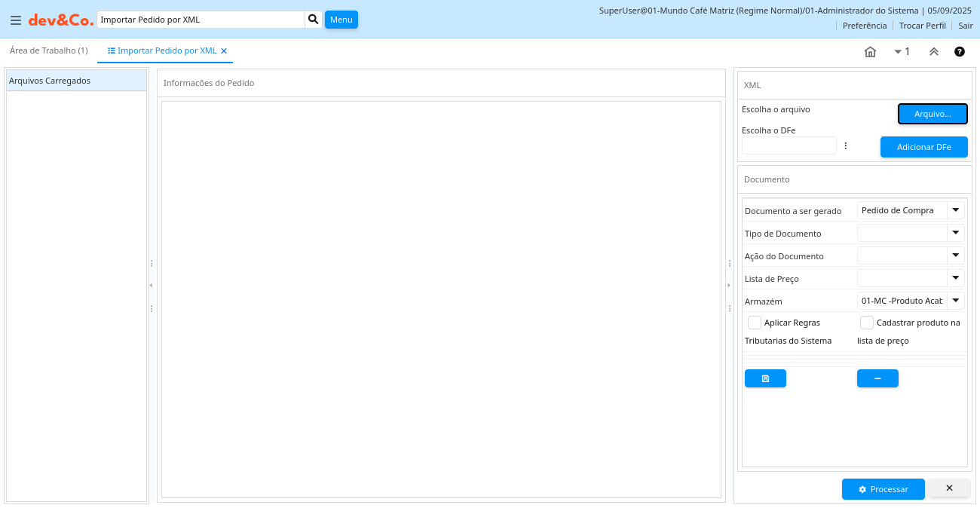Click the save floppy disk button

point(765,378)
